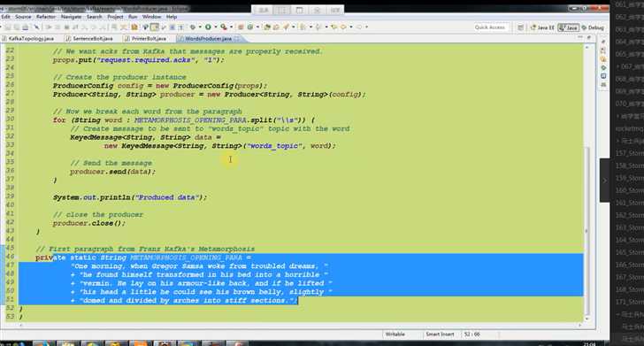Click line number 39 in the gutter
Screen dimensions: 644x346
pyautogui.click(x=10, y=196)
